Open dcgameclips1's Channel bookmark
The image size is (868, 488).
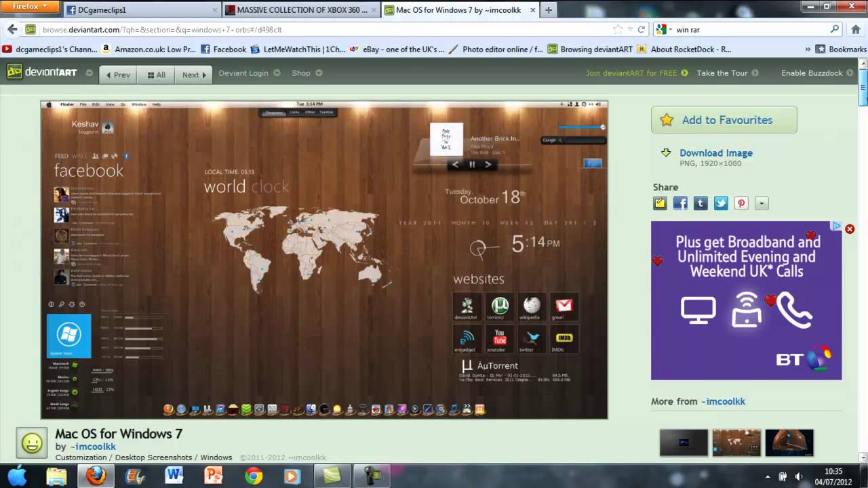(50, 49)
